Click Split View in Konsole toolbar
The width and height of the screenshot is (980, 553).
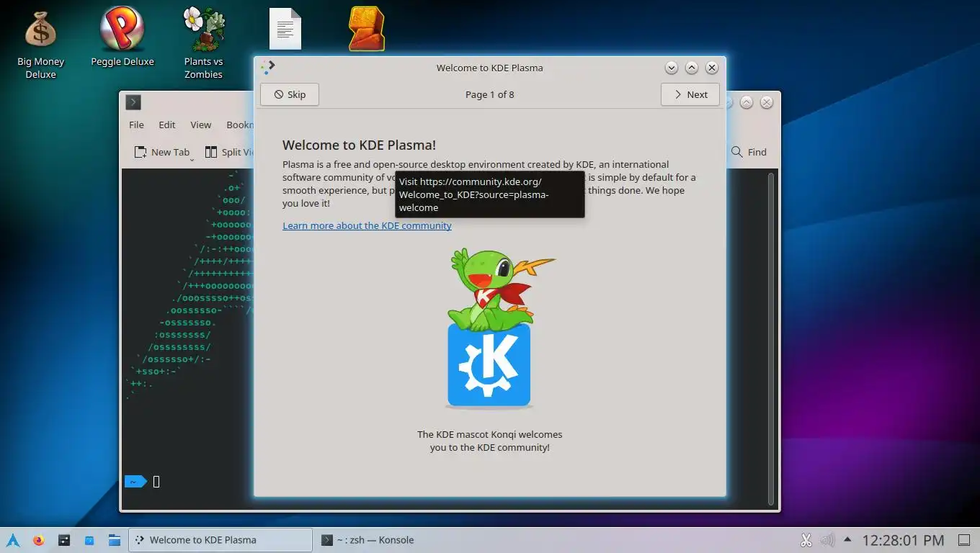(229, 152)
